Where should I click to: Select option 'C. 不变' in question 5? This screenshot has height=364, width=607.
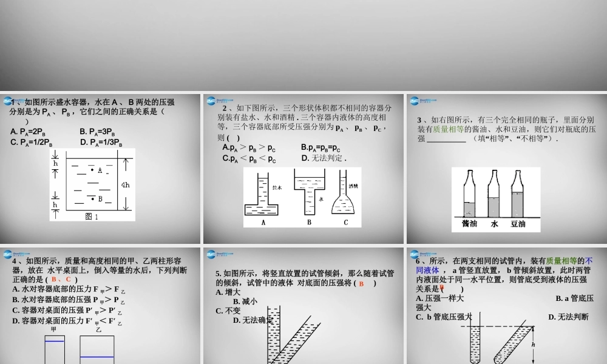coord(228,311)
